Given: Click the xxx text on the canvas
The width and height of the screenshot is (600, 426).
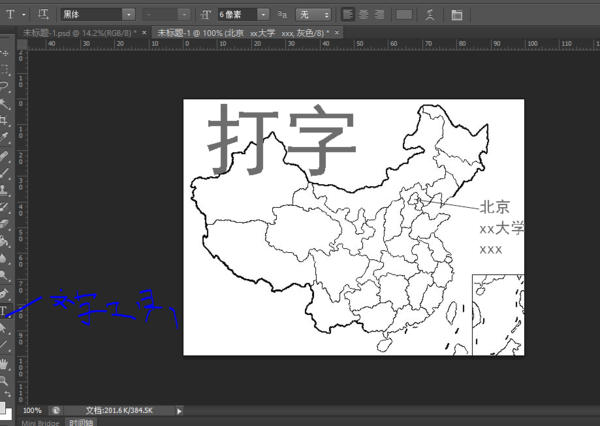Looking at the screenshot, I should 491,250.
